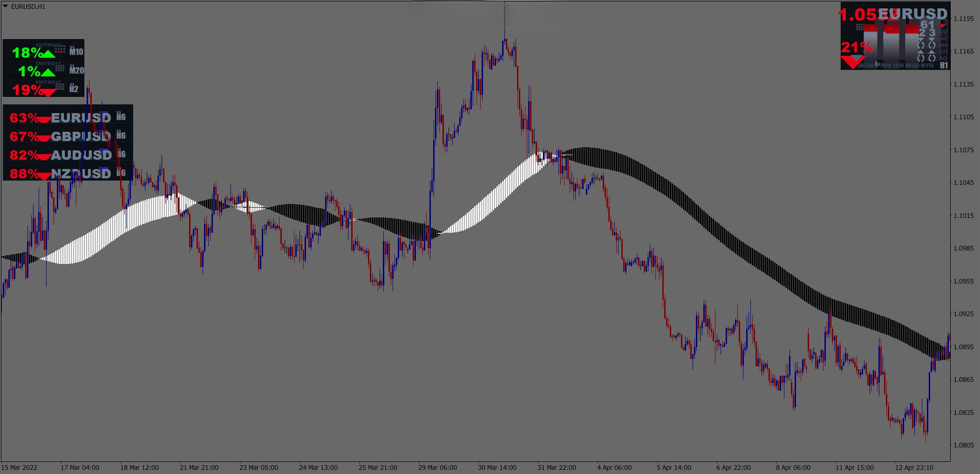Click the 1.0865 price level on the axis
Screen dimensions: 980x474
[964, 379]
